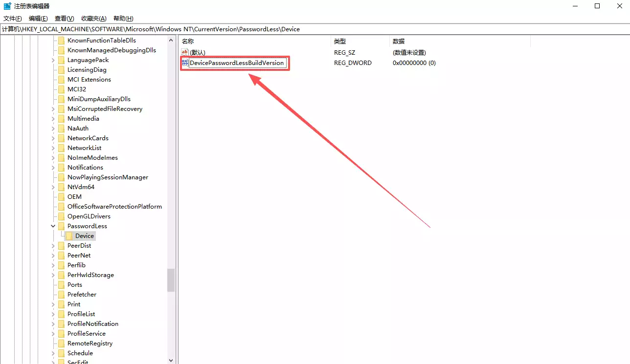Click the tree pane vertical scrollbar thumb
Image resolution: width=630 pixels, height=364 pixels.
(171, 280)
